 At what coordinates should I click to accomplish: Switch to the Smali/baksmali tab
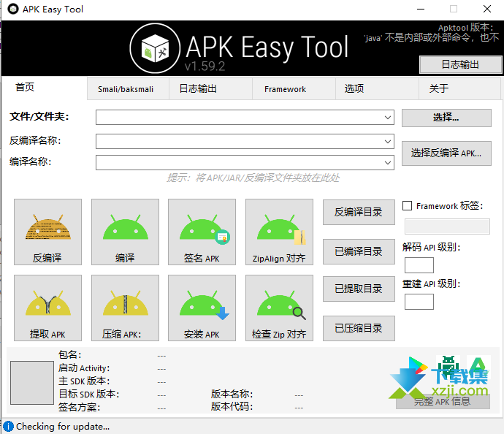pyautogui.click(x=128, y=88)
